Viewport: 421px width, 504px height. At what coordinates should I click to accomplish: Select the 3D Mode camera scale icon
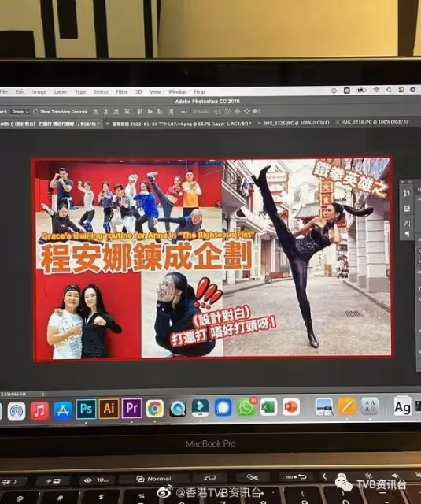click(257, 112)
